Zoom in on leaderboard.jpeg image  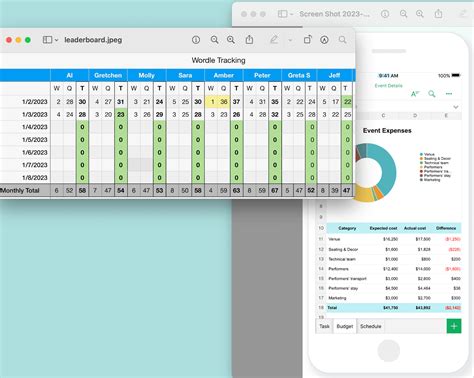[231, 40]
